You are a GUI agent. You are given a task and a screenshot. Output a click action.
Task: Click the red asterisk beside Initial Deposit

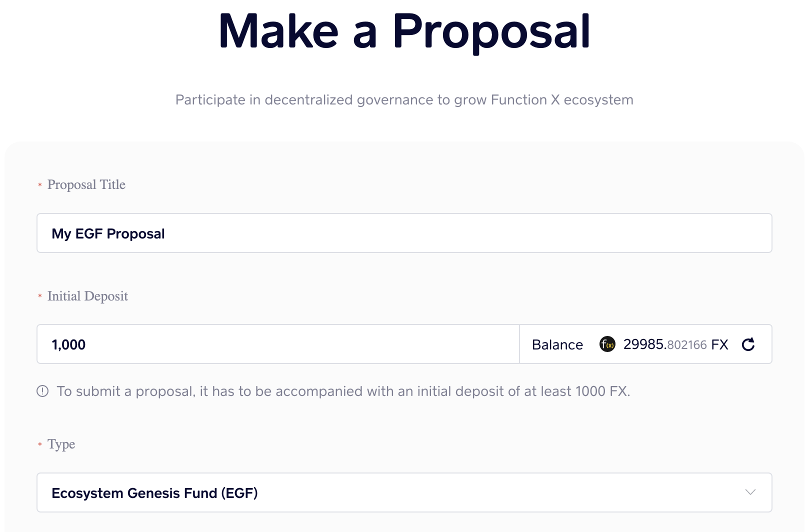coord(40,296)
